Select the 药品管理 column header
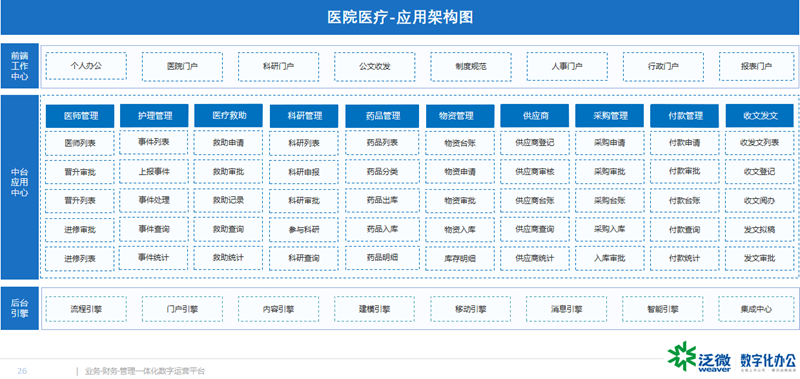Screen dimensions: 800x379 (382, 116)
